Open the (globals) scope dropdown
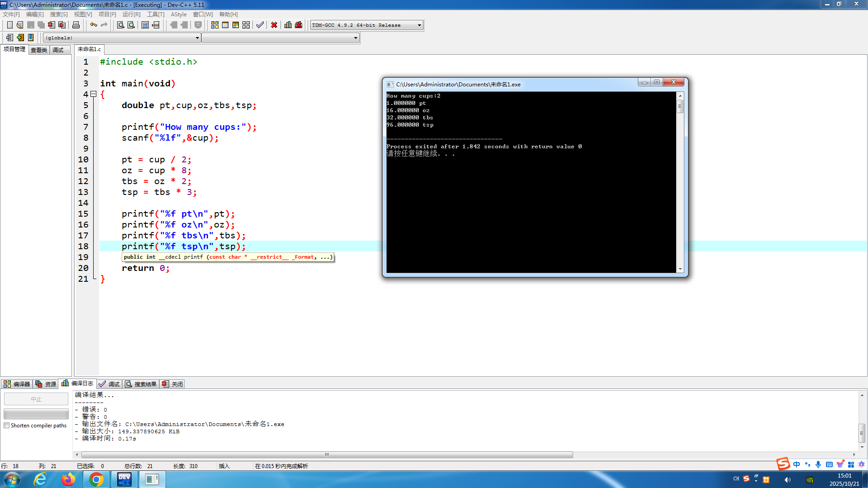The image size is (868, 488). coord(122,38)
